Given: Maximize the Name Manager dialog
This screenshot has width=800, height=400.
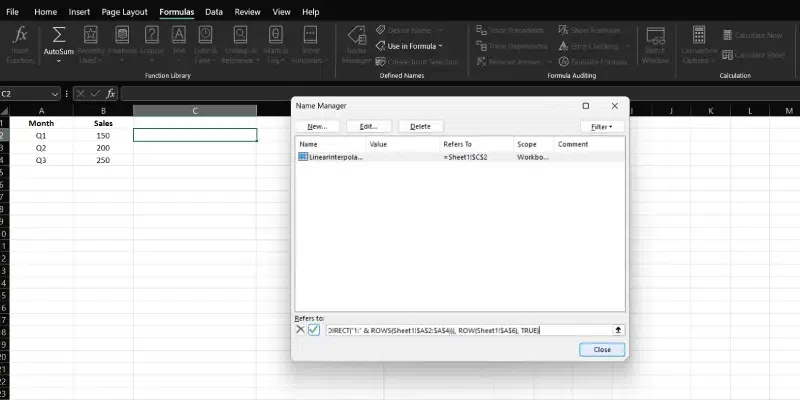Looking at the screenshot, I should pos(586,106).
